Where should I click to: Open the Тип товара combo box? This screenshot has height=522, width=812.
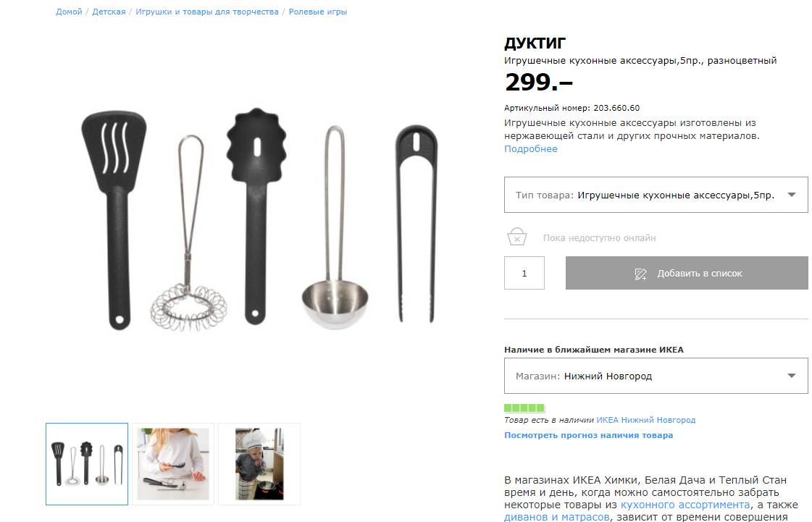pyautogui.click(x=656, y=195)
